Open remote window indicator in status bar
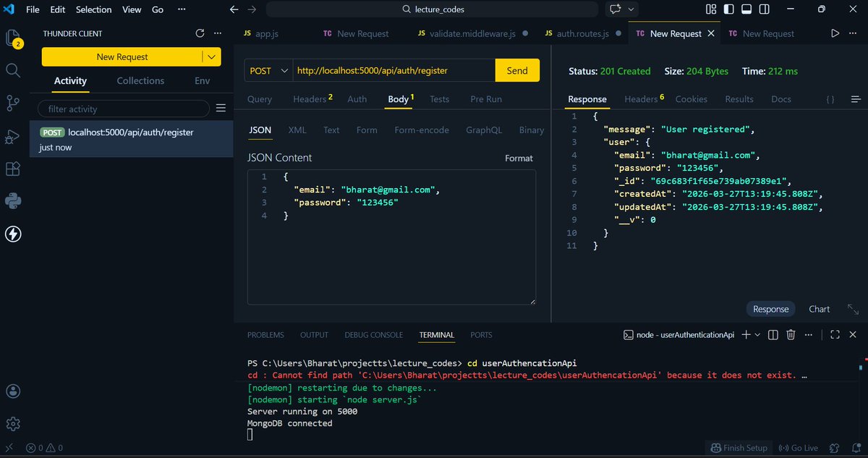 pyautogui.click(x=10, y=448)
